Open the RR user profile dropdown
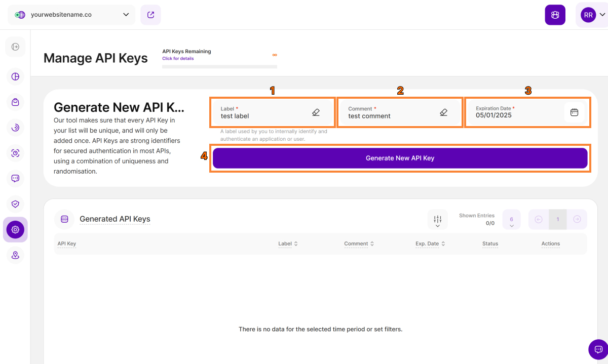The image size is (608, 364). click(593, 15)
